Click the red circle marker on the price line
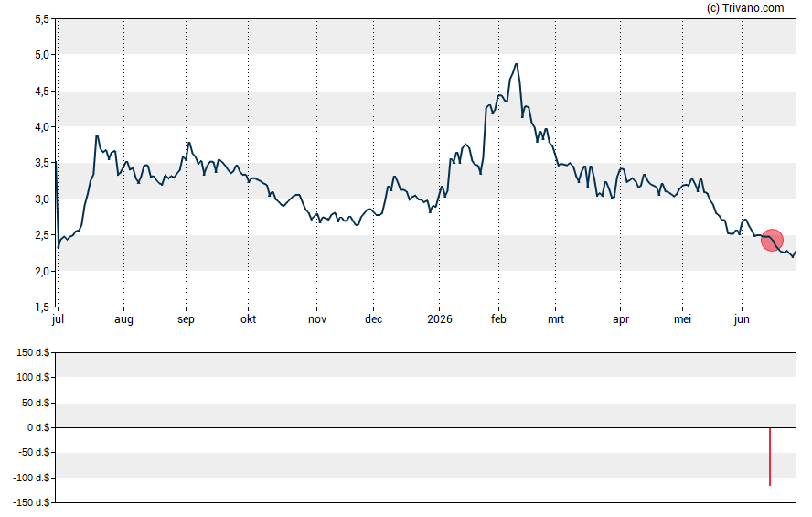Image resolution: width=812 pixels, height=517 pixels. pos(772,241)
